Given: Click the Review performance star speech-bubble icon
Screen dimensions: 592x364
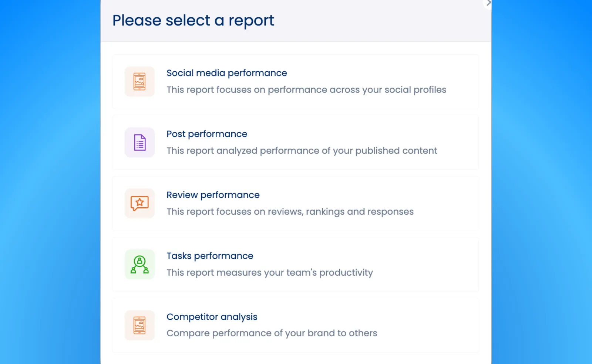Looking at the screenshot, I should 139,203.
